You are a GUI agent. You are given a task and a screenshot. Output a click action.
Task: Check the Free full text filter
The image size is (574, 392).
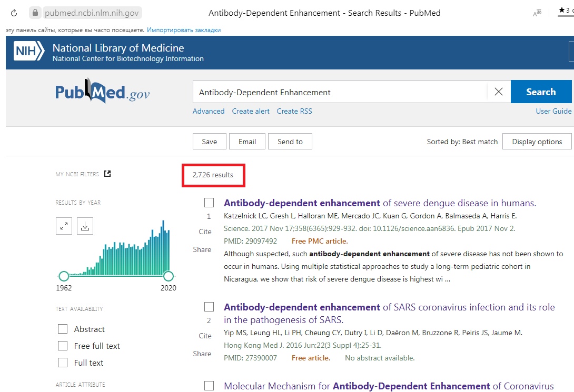pos(63,346)
